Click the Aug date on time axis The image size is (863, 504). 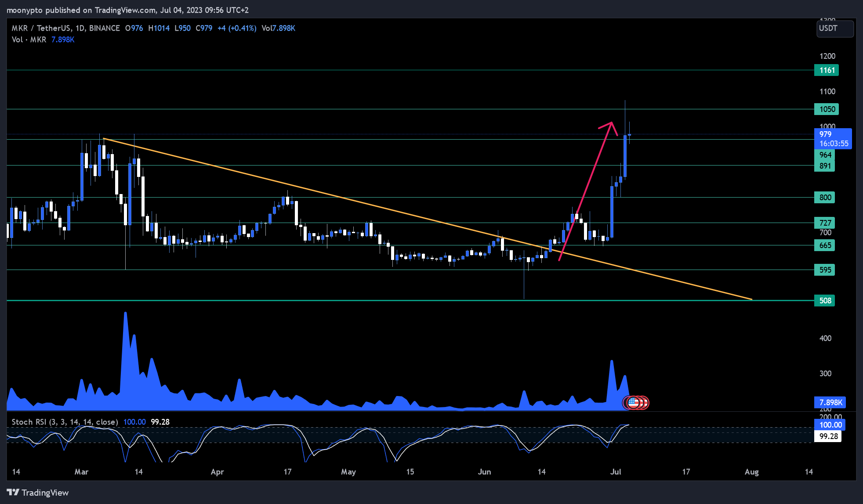[751, 472]
